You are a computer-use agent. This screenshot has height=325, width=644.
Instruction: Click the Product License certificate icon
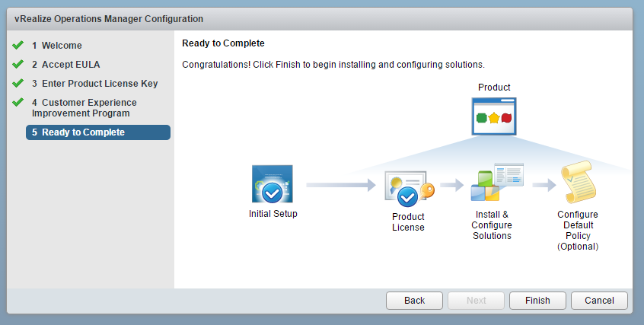409,189
